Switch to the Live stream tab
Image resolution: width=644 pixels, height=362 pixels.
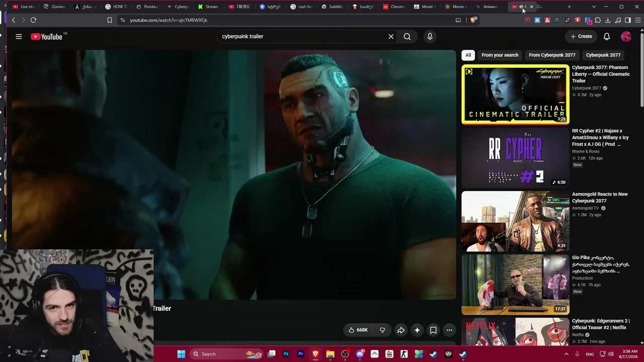coord(24,7)
